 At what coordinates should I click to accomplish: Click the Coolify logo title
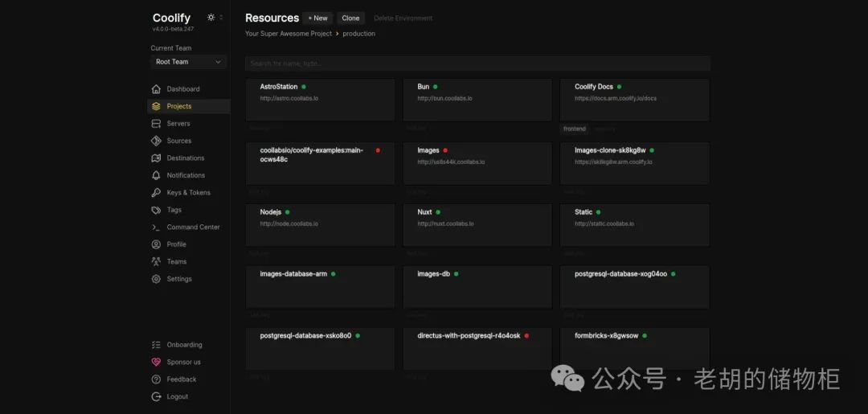coord(172,18)
